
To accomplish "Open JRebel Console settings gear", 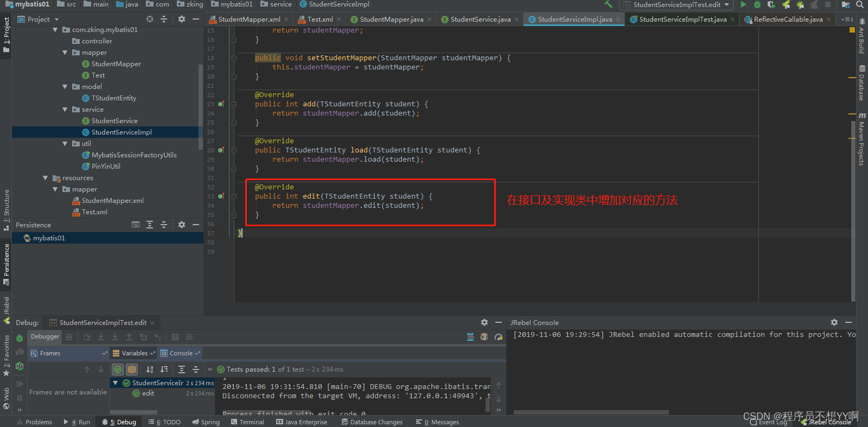I will coord(834,322).
